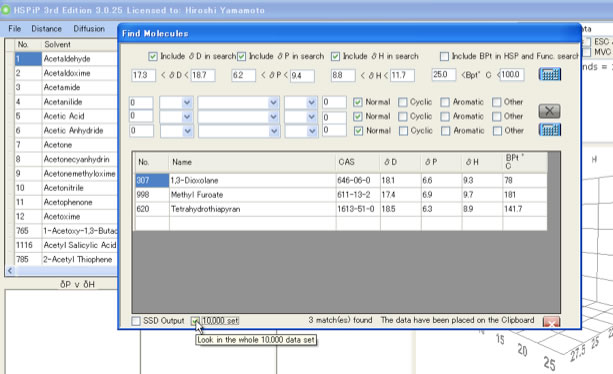The width and height of the screenshot is (613, 374).
Task: Click the δH maximum field showing 11.7
Action: 402,75
